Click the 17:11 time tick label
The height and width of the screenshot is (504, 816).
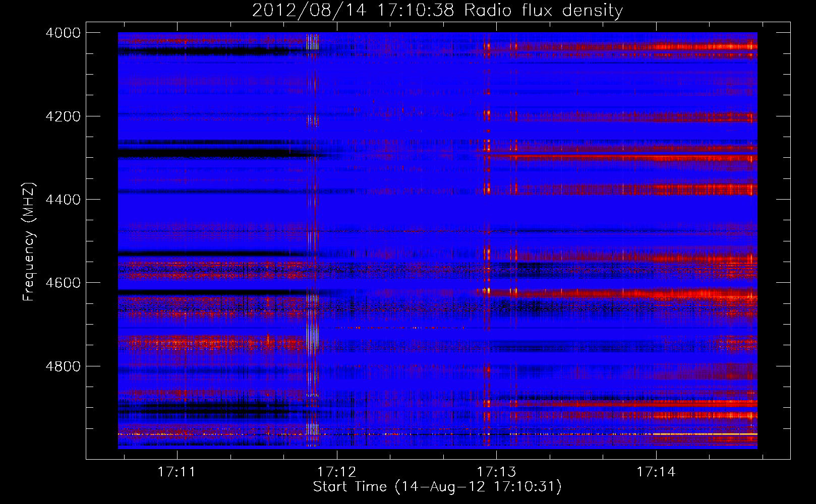click(177, 472)
